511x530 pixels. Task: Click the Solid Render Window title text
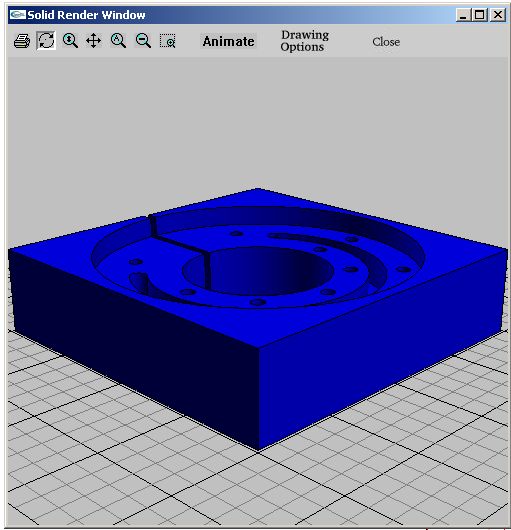(87, 15)
